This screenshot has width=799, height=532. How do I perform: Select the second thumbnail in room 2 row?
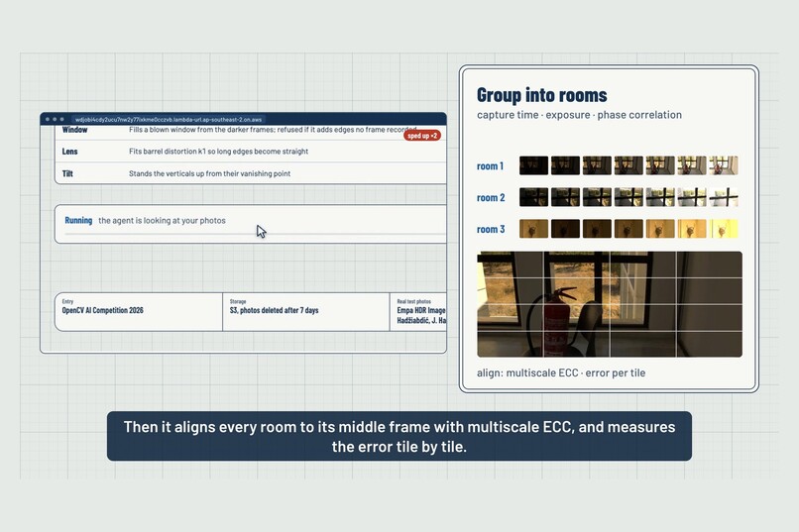[565, 197]
